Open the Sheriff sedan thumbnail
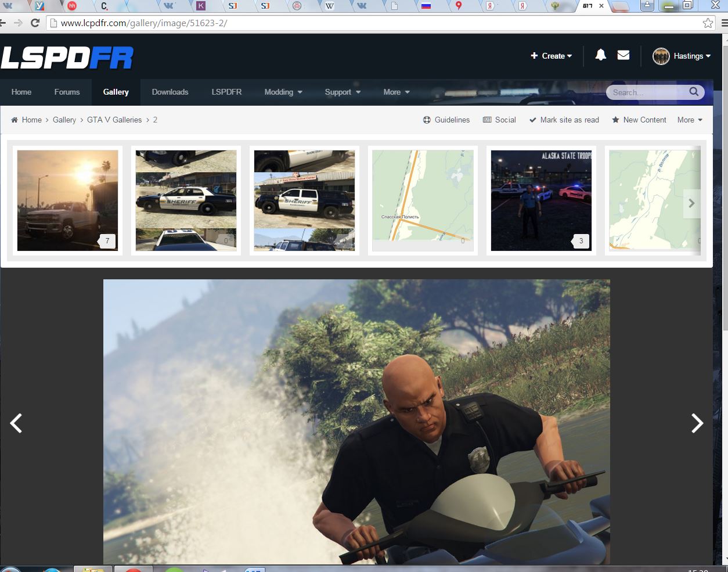This screenshot has height=572, width=728. tap(186, 200)
